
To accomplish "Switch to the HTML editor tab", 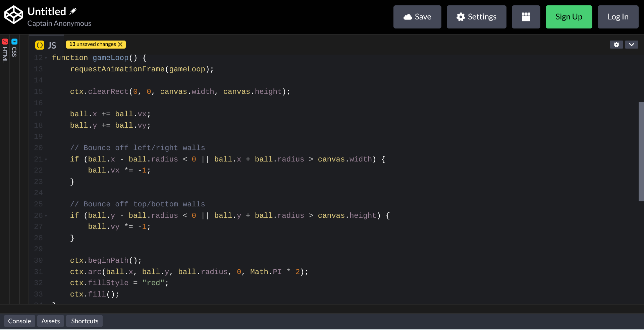I will point(5,51).
